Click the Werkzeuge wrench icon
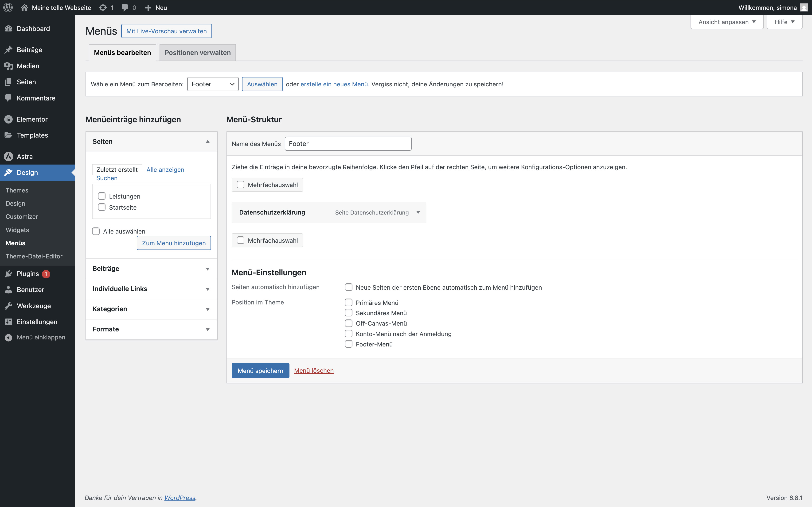Image resolution: width=812 pixels, height=507 pixels. click(8, 306)
